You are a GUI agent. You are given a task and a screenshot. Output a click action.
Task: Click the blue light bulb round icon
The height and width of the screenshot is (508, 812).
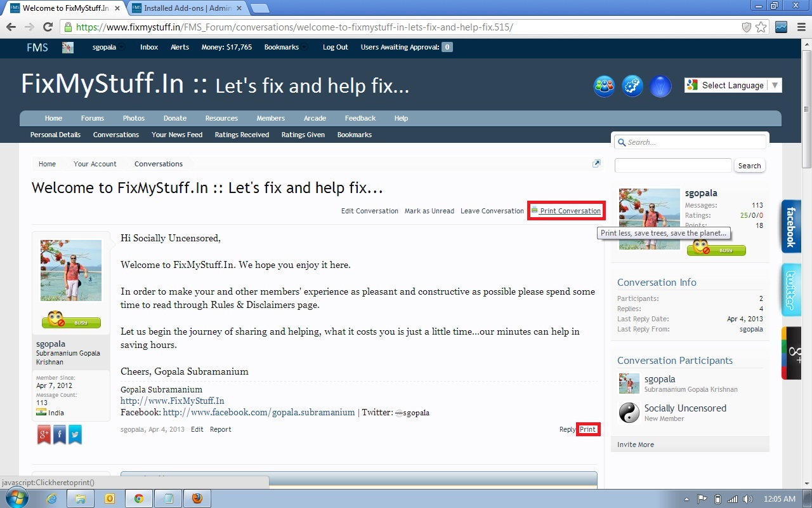click(x=660, y=86)
